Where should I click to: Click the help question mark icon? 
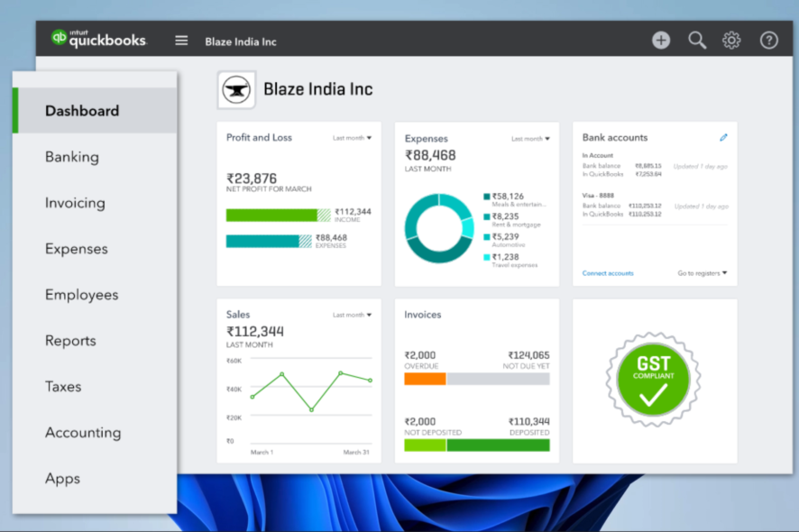tap(769, 41)
